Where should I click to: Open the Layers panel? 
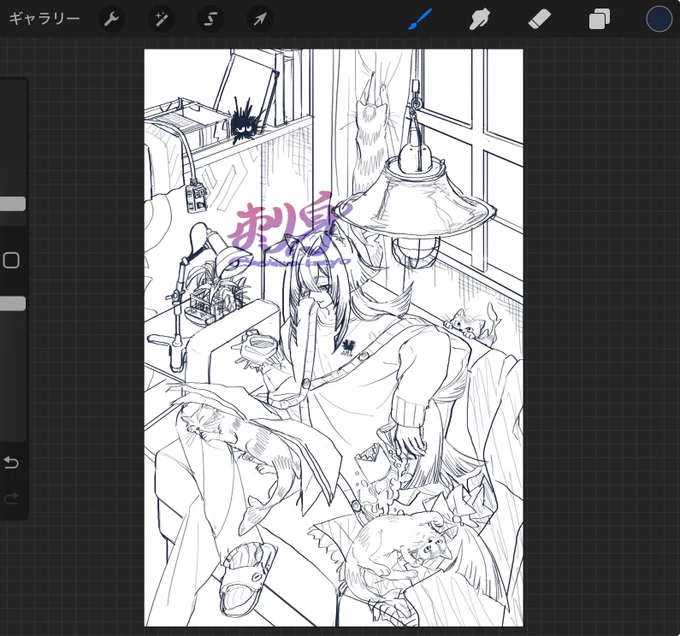coord(599,20)
